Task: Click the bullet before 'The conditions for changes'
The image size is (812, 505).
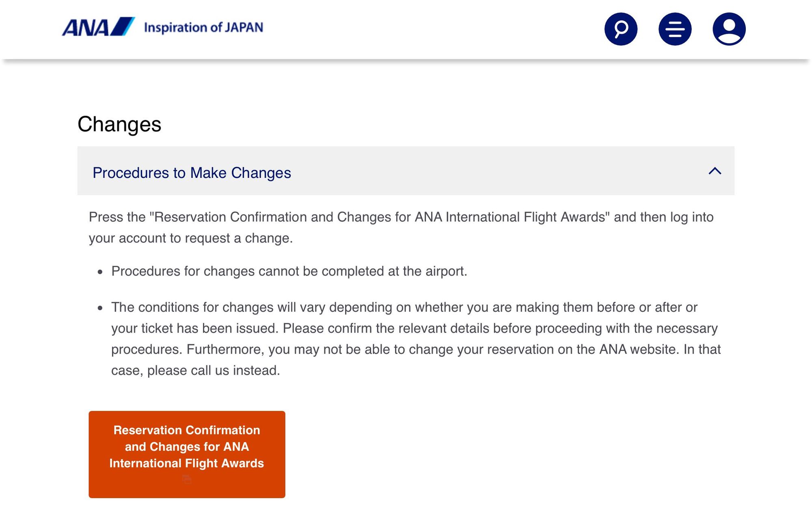Action: pyautogui.click(x=100, y=308)
